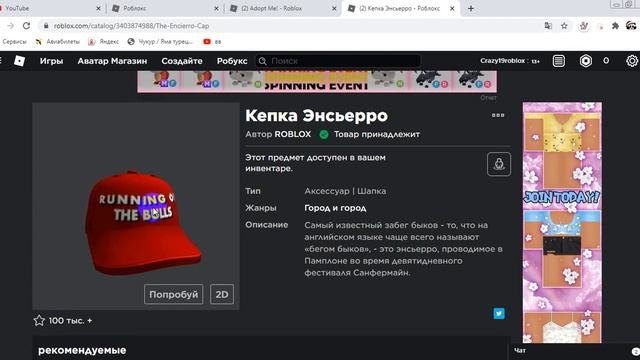Click the browser address bar URL

[131, 26]
